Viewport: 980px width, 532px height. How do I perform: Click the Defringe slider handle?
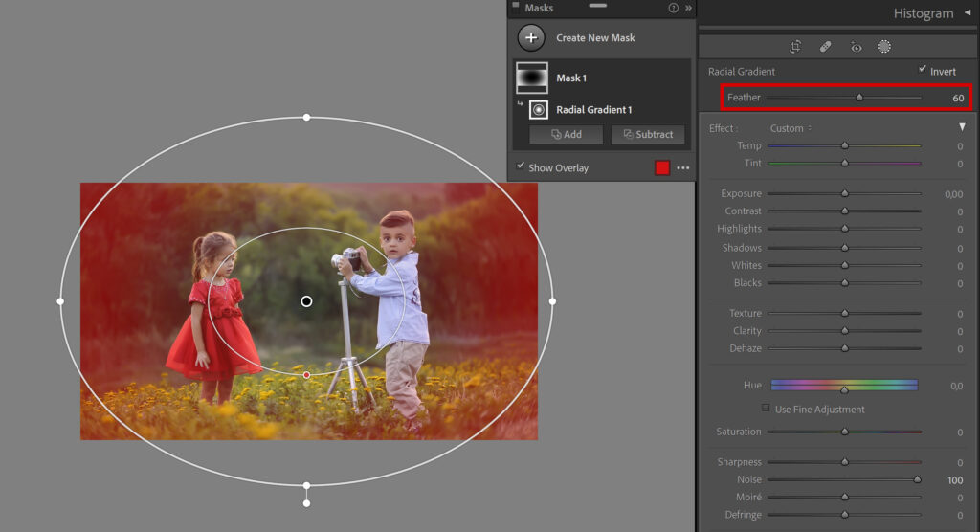click(845, 514)
